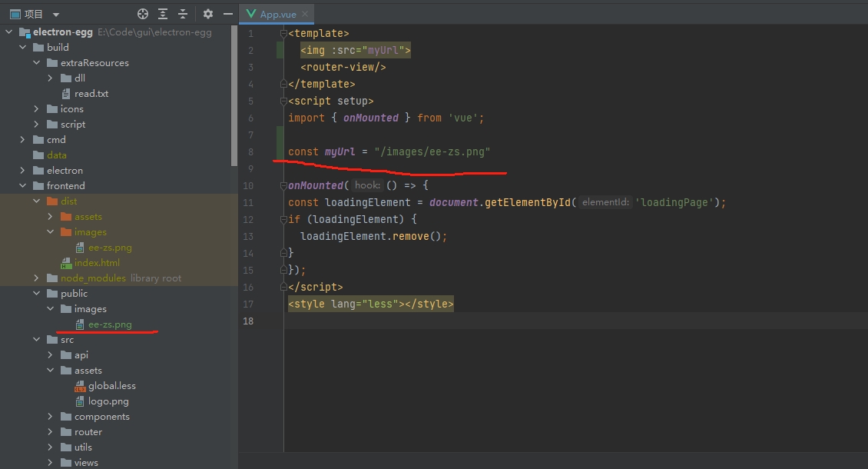Expand the cmd folder chevron
This screenshot has width=868, height=469.
[23, 140]
